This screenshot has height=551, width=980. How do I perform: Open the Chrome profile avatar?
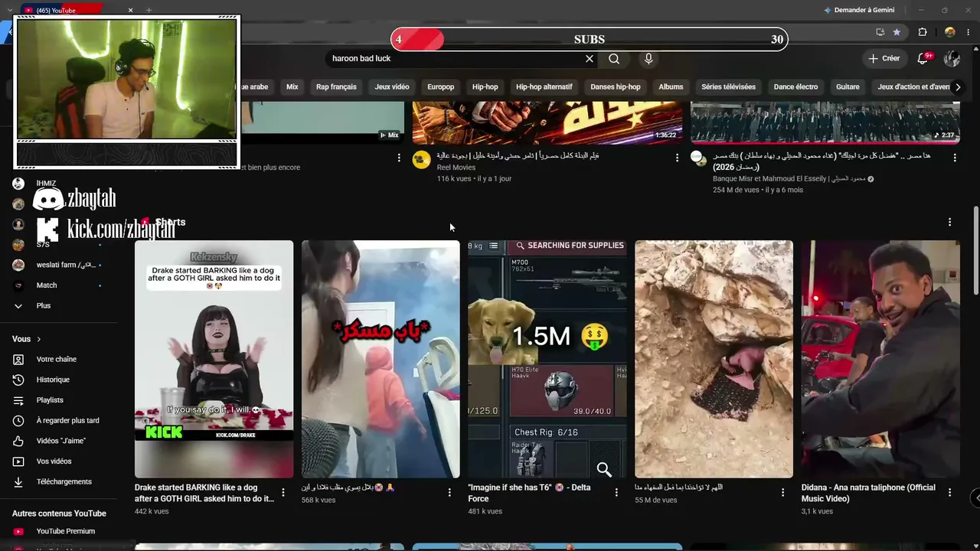click(949, 32)
